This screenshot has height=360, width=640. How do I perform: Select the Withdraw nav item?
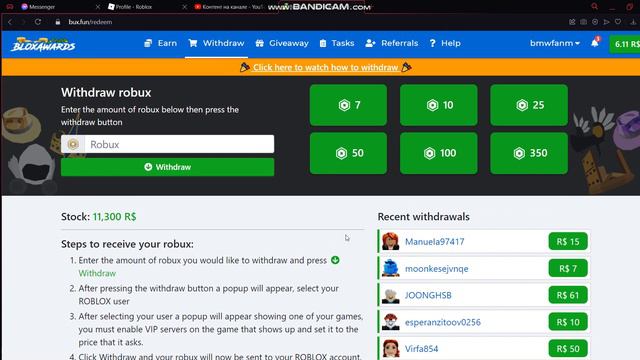[x=216, y=43]
